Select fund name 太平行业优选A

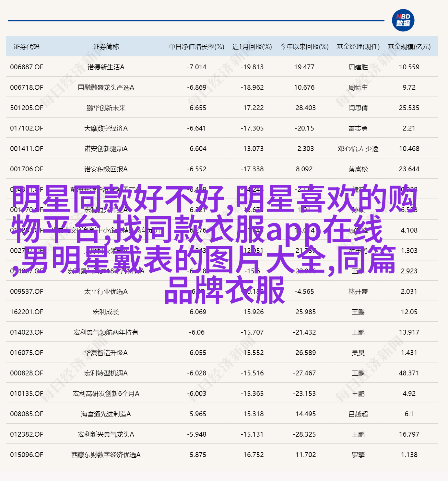point(106,292)
